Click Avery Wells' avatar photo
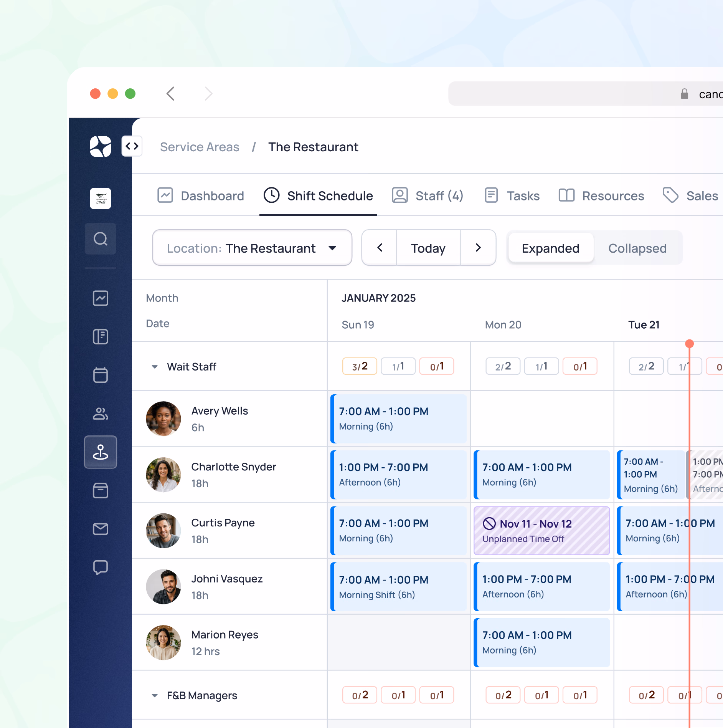Image resolution: width=723 pixels, height=728 pixels. [x=163, y=419]
